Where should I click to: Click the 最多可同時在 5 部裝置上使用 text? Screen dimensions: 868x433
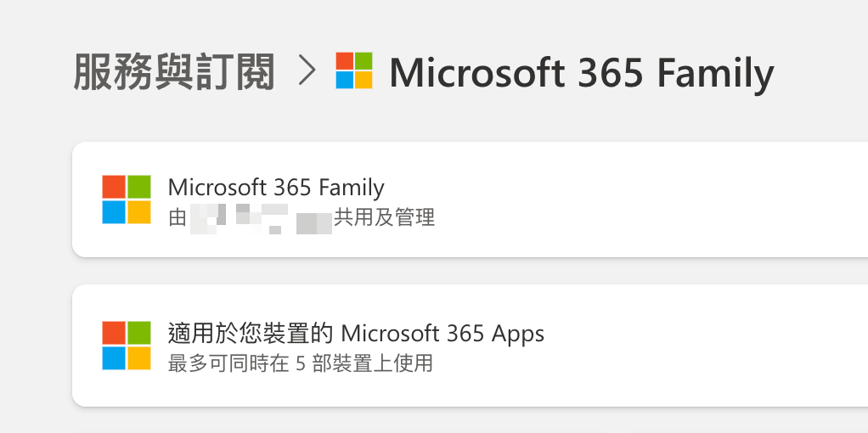coord(300,363)
